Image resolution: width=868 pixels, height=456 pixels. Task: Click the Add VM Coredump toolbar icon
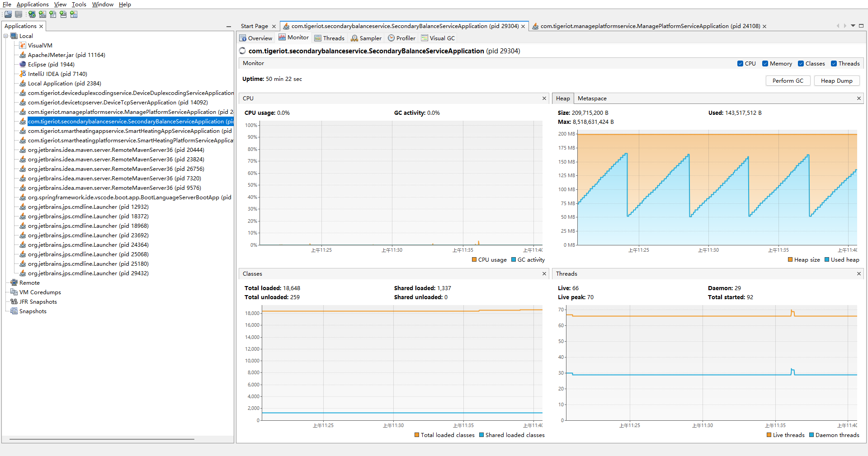pos(53,14)
